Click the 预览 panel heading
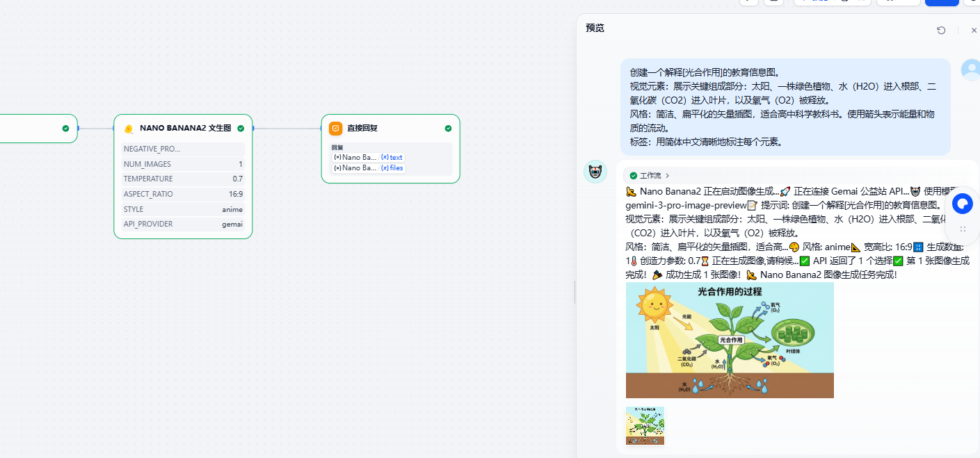 pos(595,28)
